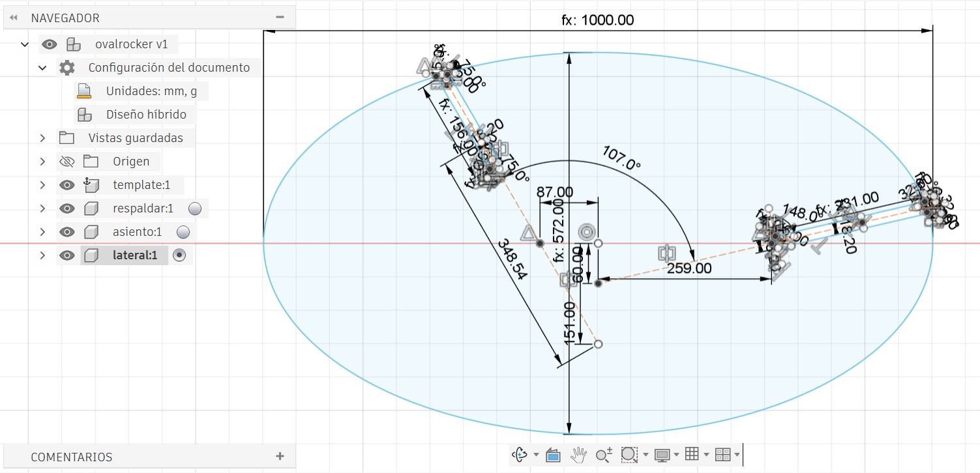Click the concentric constraint glyph in the sketch
Viewport: 980px width, 473px height.
(587, 231)
